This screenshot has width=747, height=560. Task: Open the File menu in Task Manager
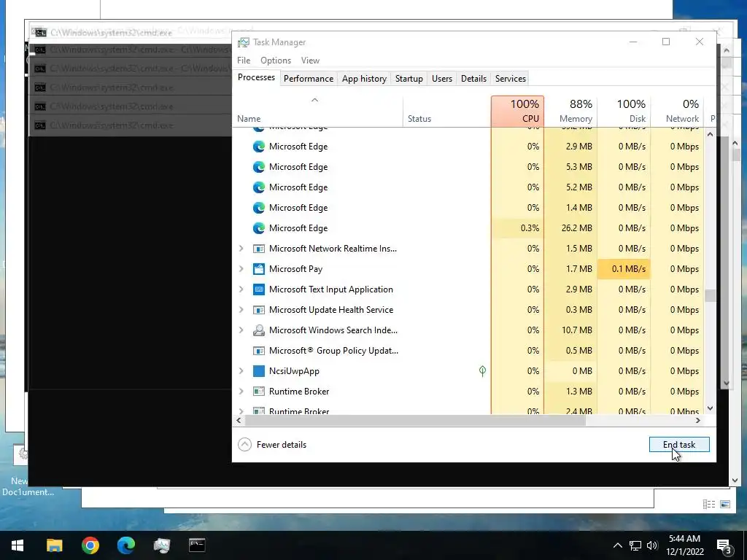coord(244,61)
